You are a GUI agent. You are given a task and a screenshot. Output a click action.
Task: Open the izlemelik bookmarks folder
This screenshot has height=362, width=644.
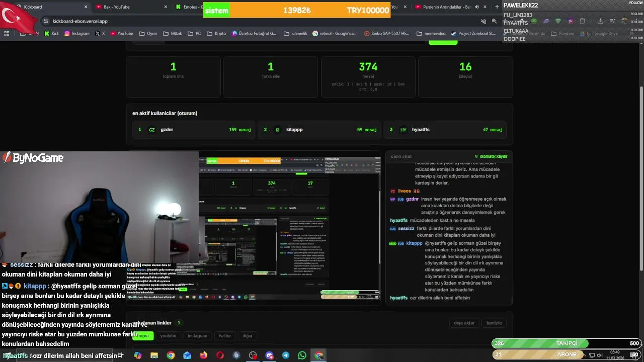click(295, 34)
